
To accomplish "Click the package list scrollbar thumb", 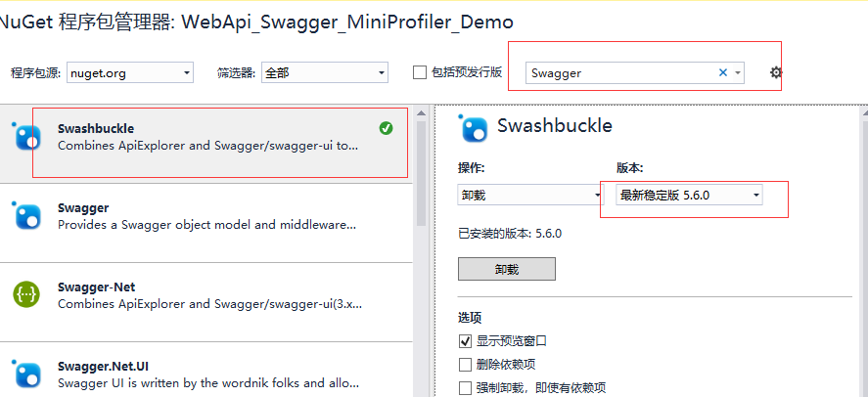I will [x=421, y=173].
